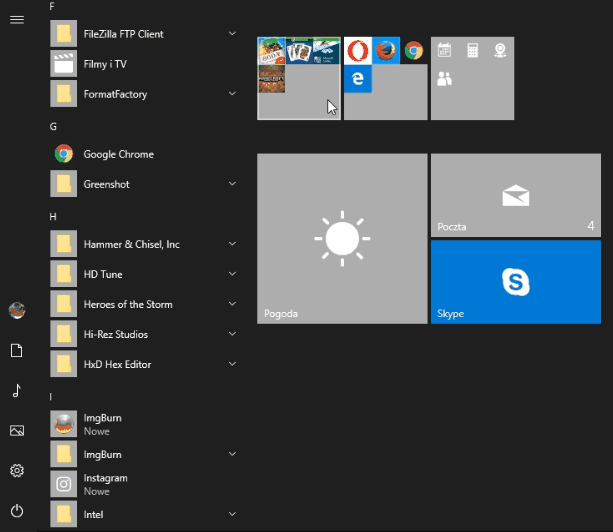Jump to letter index via the I header

click(x=51, y=397)
